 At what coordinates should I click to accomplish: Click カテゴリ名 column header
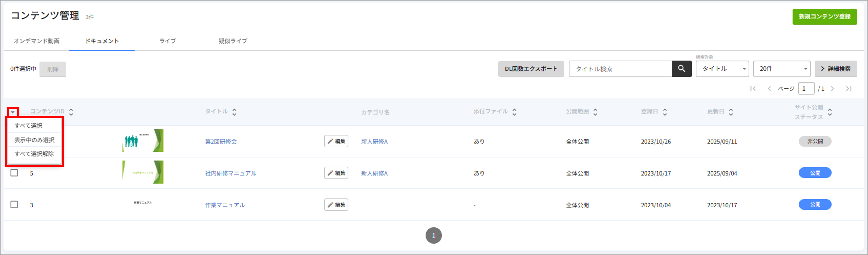click(x=375, y=112)
